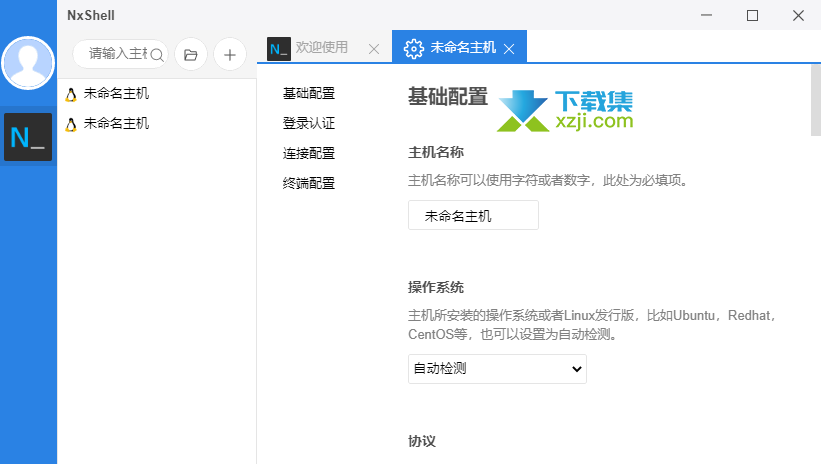The height and width of the screenshot is (464, 821).
Task: Click the user avatar icon
Action: point(28,63)
